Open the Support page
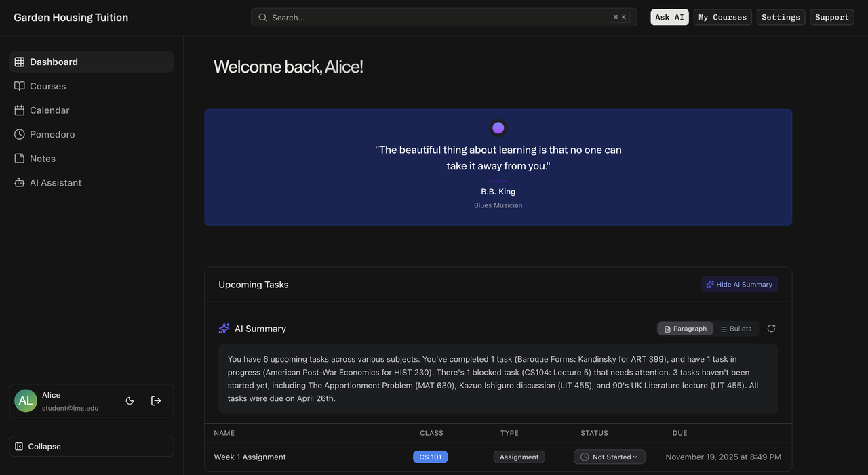 point(832,18)
